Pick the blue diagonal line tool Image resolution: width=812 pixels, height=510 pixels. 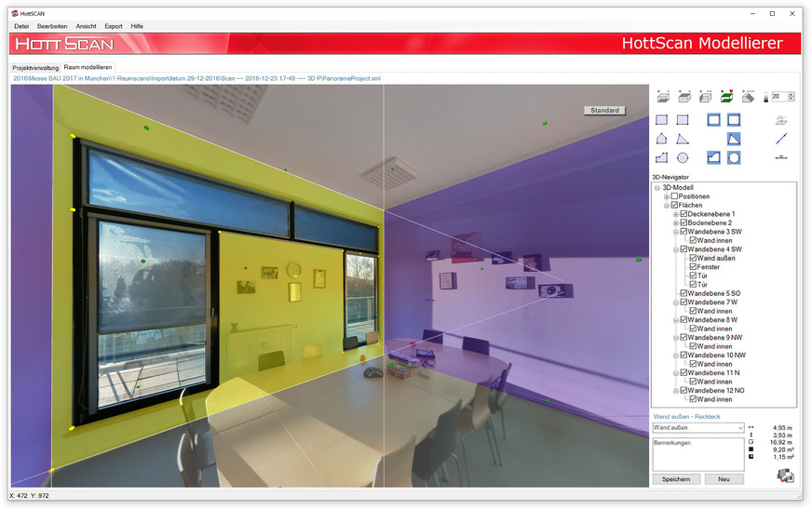pyautogui.click(x=780, y=139)
